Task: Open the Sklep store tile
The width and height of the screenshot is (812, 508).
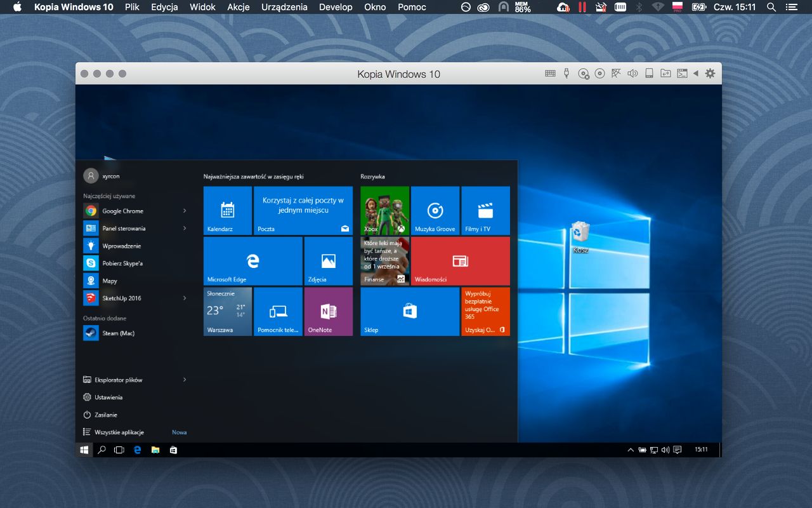Action: point(410,311)
